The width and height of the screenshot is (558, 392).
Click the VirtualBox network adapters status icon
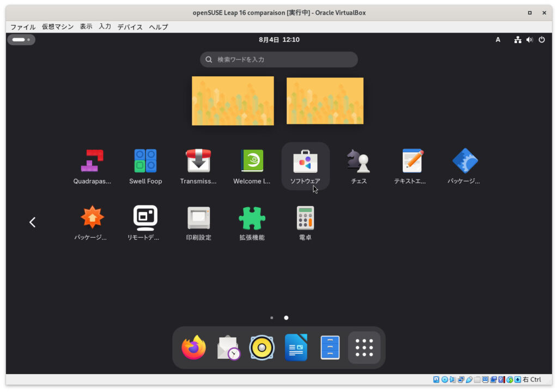[461, 379]
